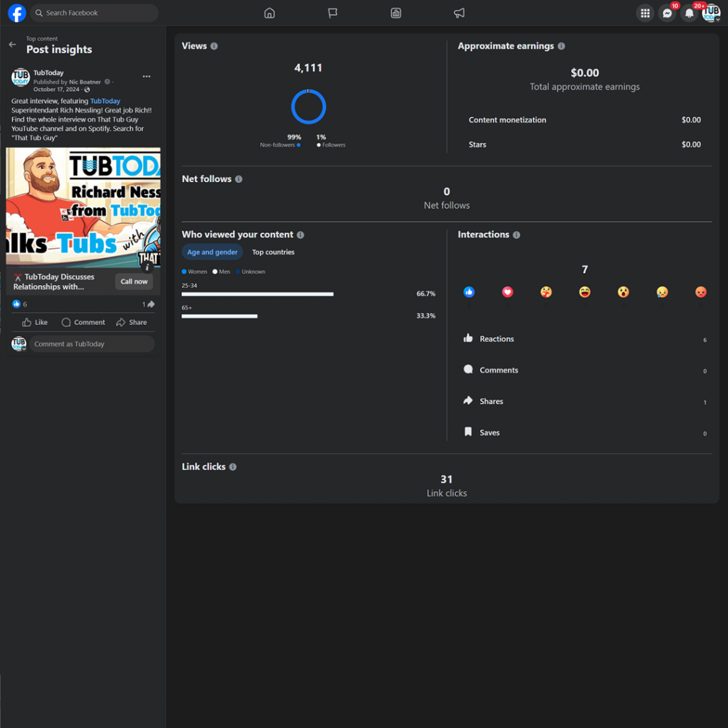728x728 pixels.
Task: Click TubToday avatar beside comment field
Action: tap(19, 344)
